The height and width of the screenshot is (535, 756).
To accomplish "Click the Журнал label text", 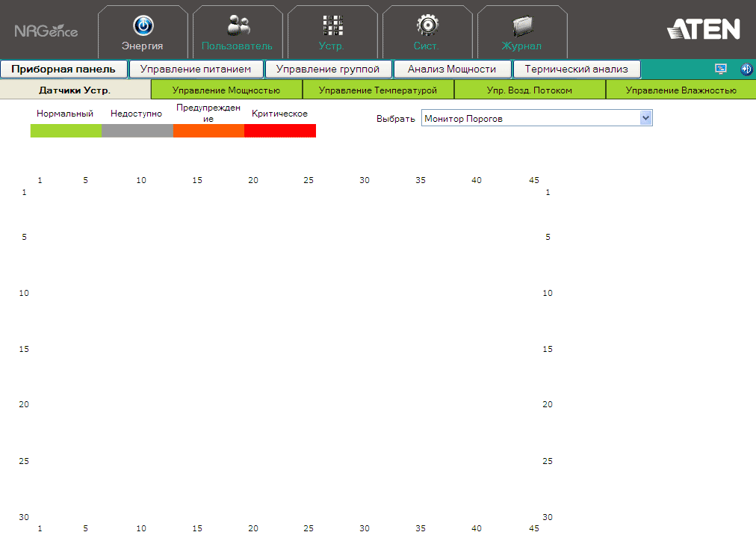I will tap(521, 46).
